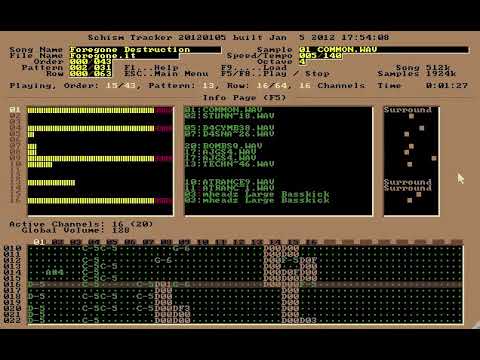Select channel 13 volume meter bar

pos(51,183)
